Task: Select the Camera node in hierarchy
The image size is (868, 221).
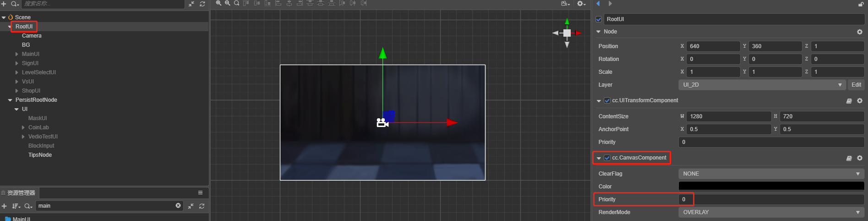Action: (32, 36)
